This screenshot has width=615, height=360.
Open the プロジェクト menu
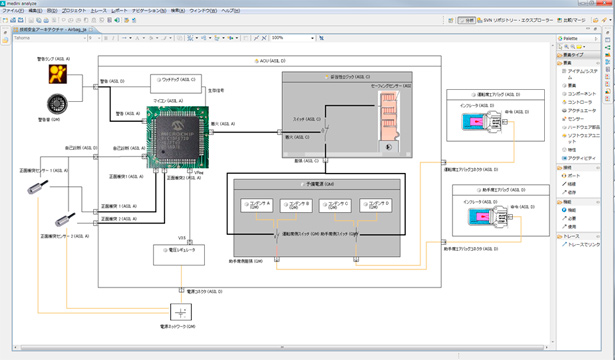[x=73, y=11]
